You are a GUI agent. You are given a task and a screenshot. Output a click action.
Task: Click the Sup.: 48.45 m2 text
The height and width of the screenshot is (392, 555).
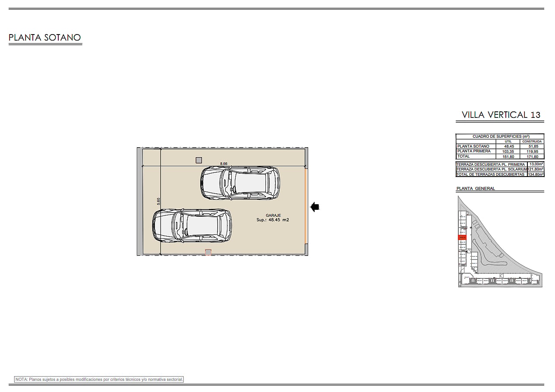pos(273,220)
